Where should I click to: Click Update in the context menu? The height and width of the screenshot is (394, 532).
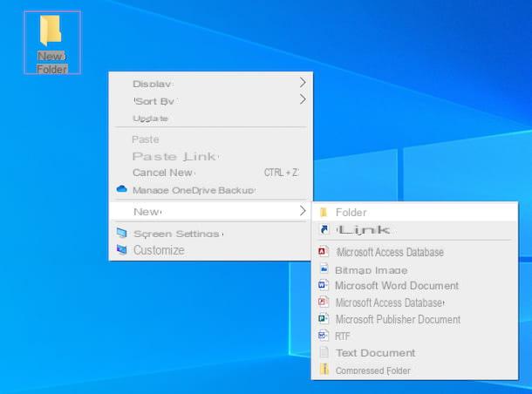coord(150,118)
